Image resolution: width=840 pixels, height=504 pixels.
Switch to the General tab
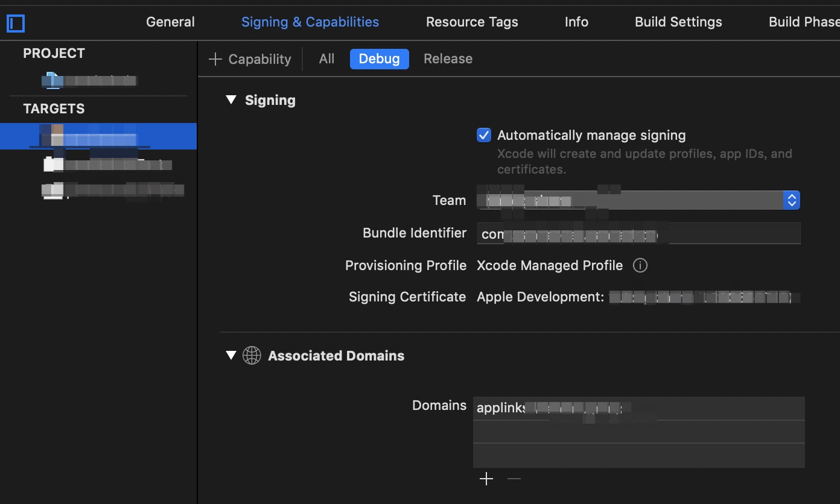click(x=170, y=22)
